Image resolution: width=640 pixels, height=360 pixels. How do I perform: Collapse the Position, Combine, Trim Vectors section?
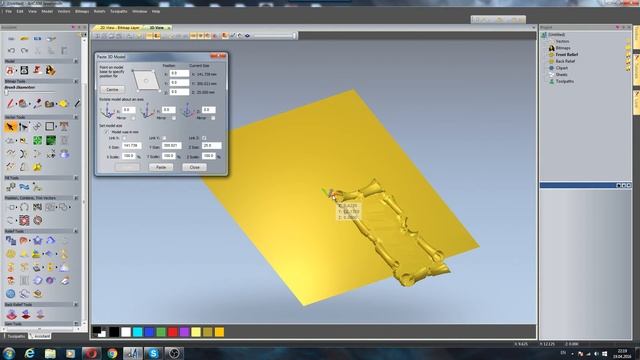pos(76,198)
